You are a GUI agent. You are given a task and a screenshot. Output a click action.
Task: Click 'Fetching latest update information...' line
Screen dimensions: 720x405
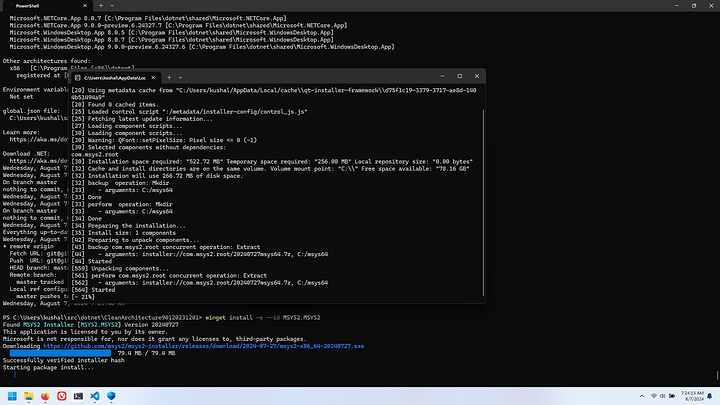[150, 119]
